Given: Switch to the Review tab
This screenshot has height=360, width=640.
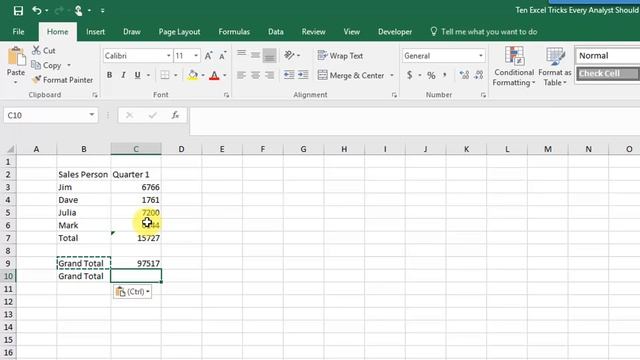Looking at the screenshot, I should point(313,32).
